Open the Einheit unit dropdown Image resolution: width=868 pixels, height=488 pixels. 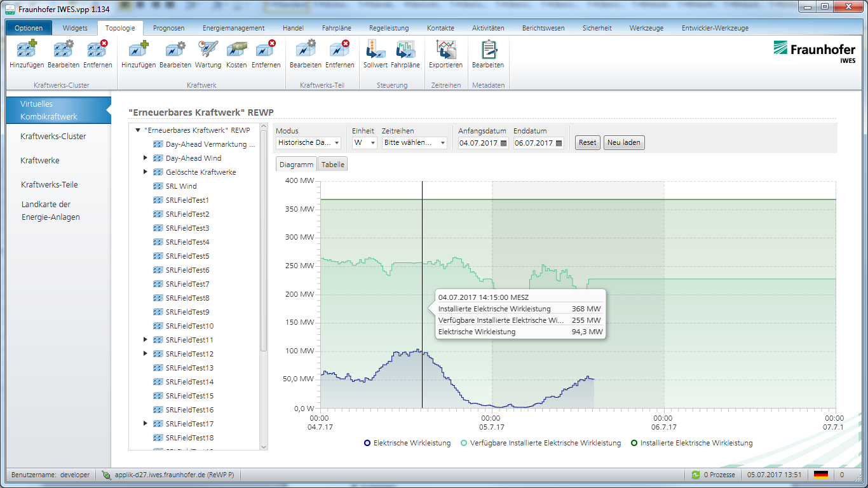pos(365,143)
